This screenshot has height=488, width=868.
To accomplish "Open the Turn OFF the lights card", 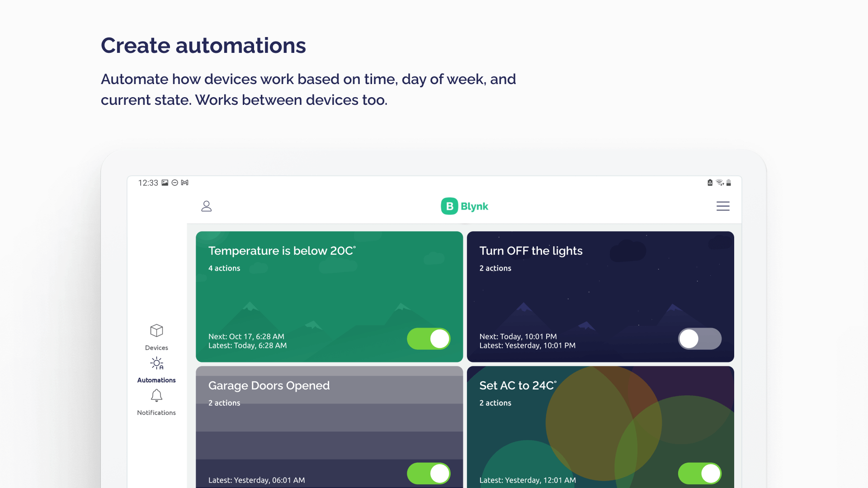I will tap(600, 296).
